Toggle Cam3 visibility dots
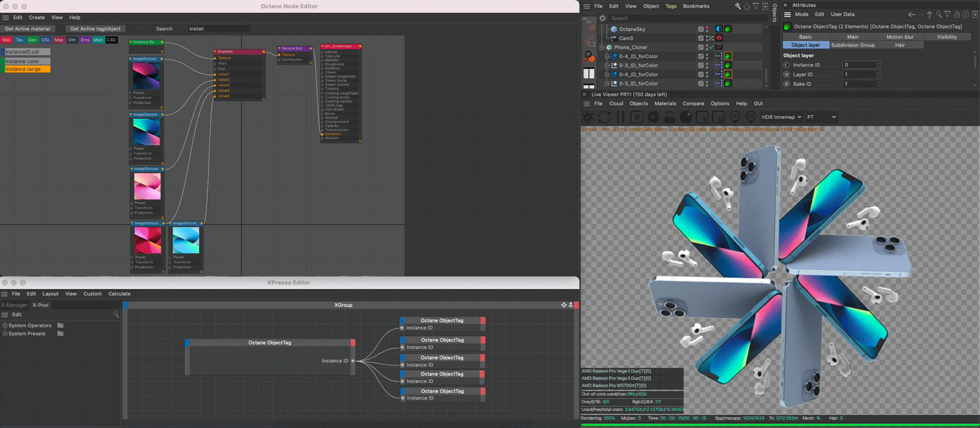 coord(707,38)
